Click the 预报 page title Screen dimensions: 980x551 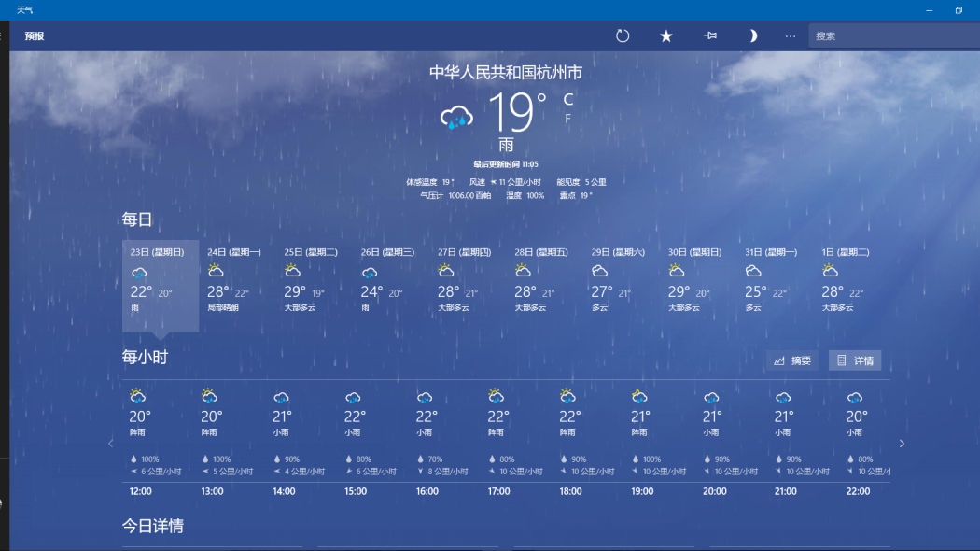pos(35,36)
